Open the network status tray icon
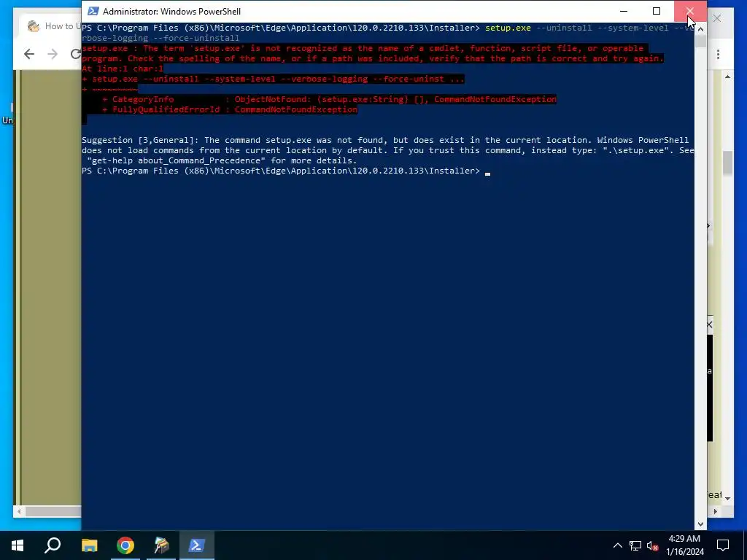 (635, 545)
